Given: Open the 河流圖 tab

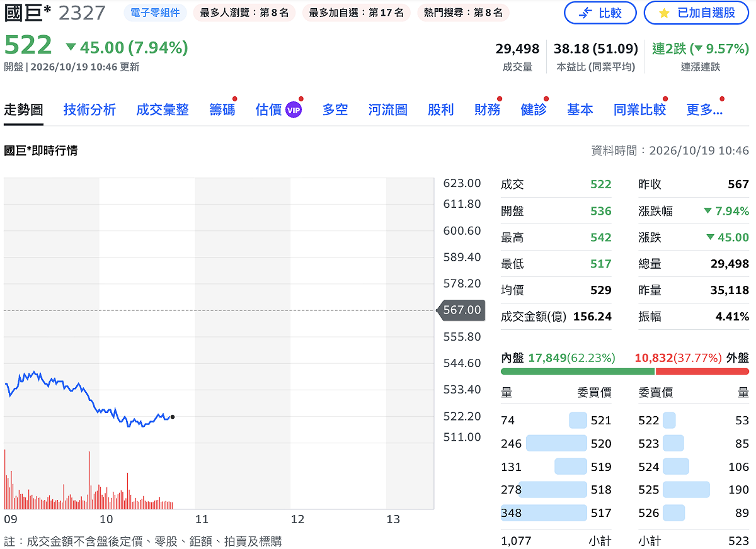Looking at the screenshot, I should tap(388, 110).
